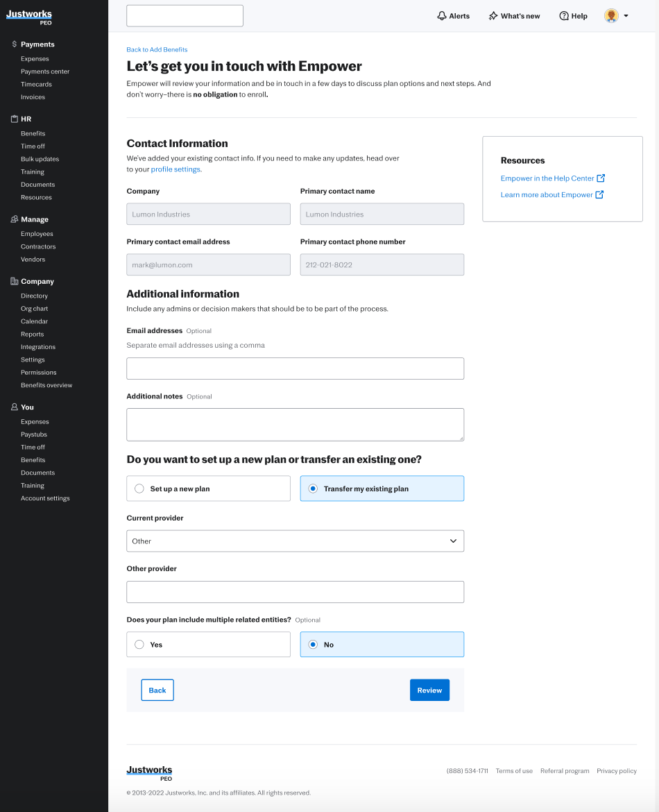Click the clipboard icon beside HR
This screenshot has width=659, height=812.
[x=15, y=119]
